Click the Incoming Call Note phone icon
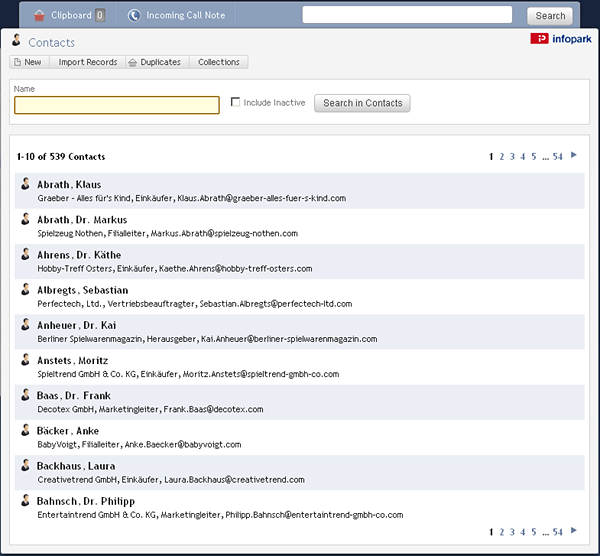Screen dimensions: 600x556 click(134, 15)
